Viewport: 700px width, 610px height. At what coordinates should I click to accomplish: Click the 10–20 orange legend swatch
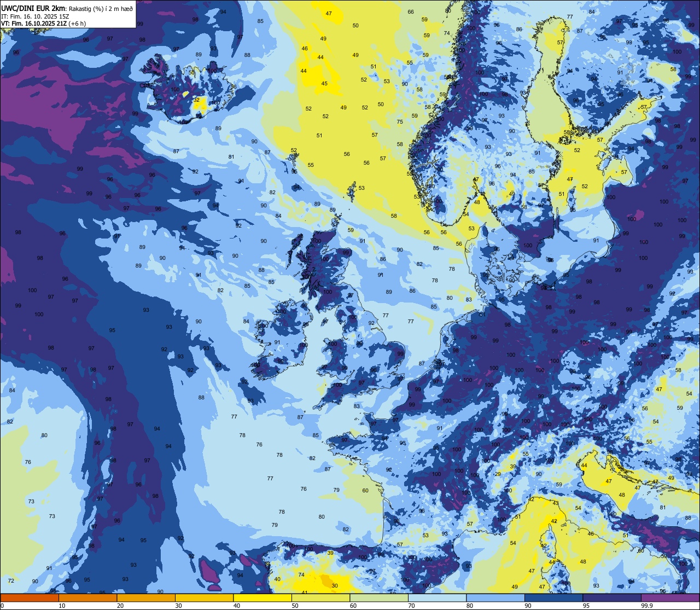click(87, 598)
